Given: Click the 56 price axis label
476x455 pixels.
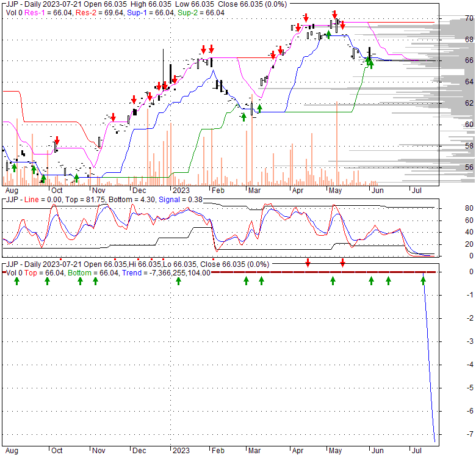Looking at the screenshot, I should tap(469, 167).
